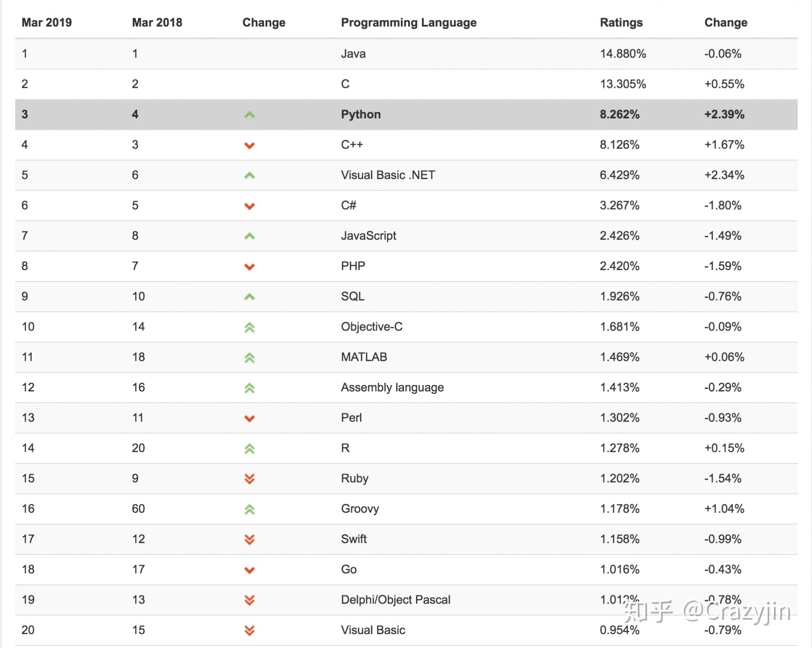812x648 pixels.
Task: Click the red down arrow beside Go
Action: pos(250,570)
